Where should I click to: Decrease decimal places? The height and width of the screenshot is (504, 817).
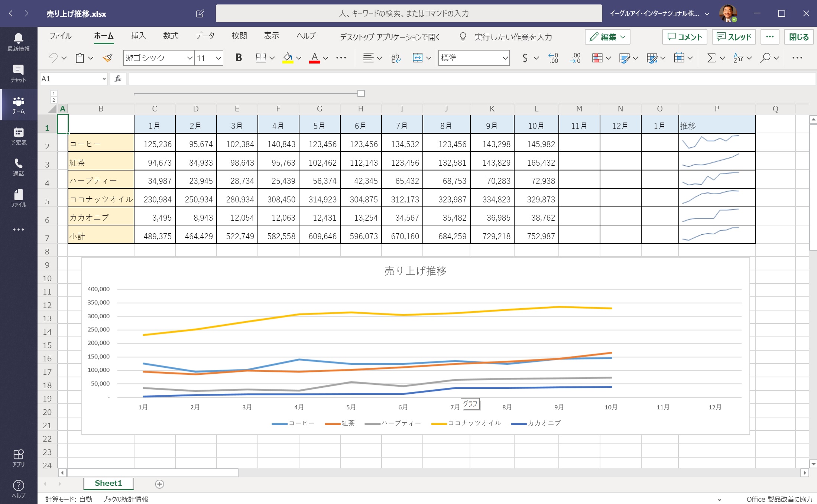[575, 58]
